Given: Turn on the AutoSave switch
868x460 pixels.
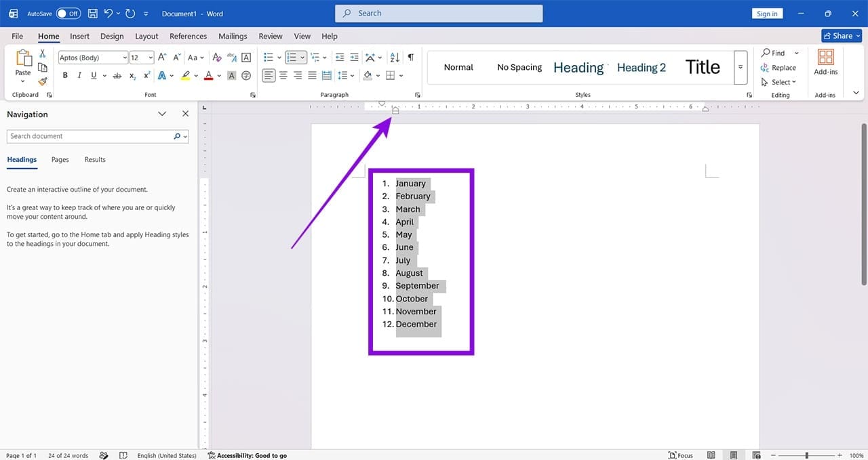Looking at the screenshot, I should coord(68,14).
